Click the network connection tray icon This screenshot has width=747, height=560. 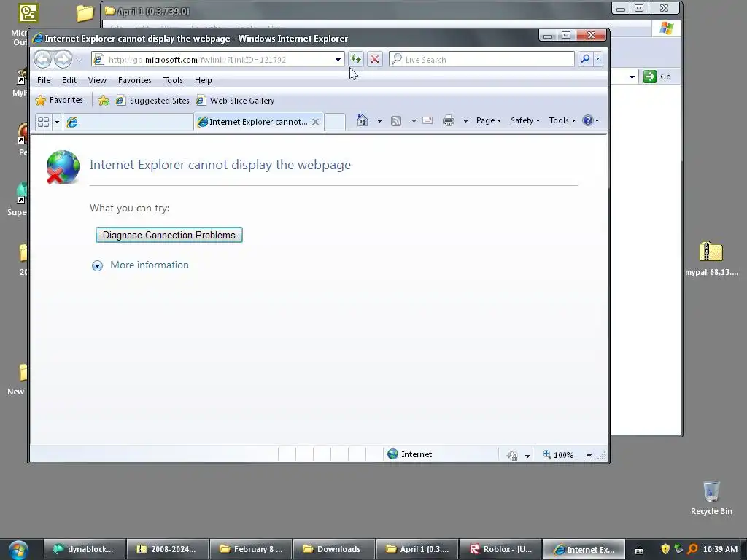pos(678,549)
